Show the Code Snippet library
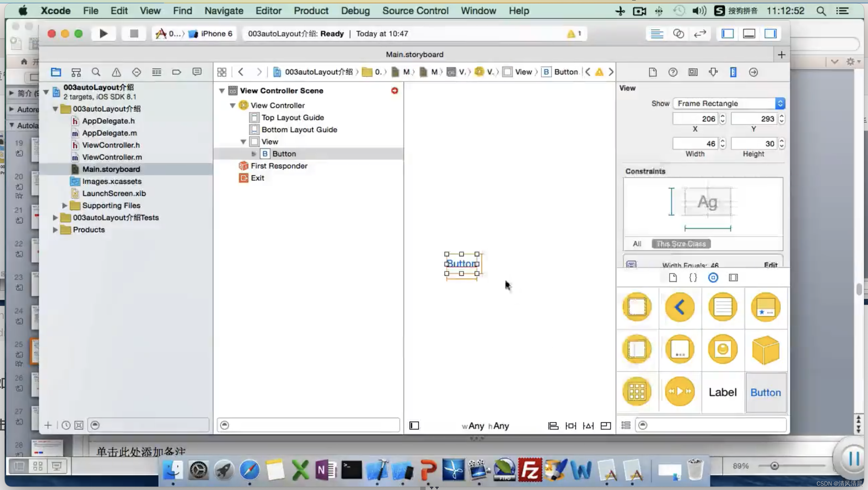 pyautogui.click(x=693, y=278)
